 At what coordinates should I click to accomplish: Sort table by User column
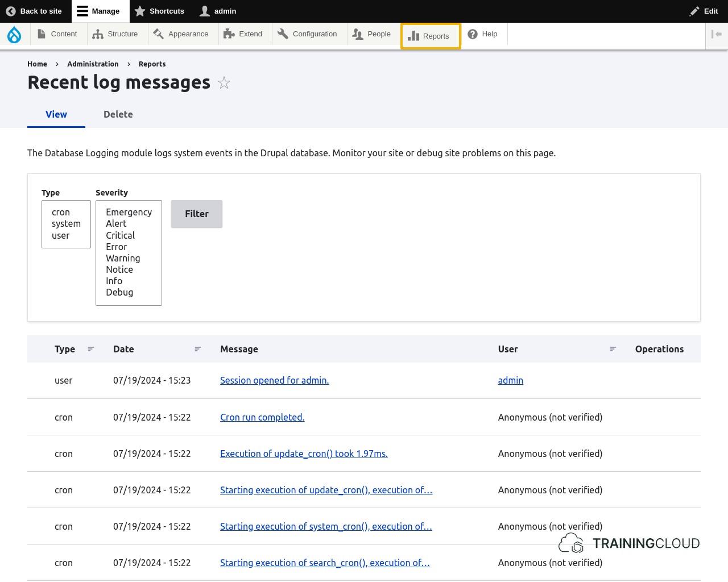[557, 349]
